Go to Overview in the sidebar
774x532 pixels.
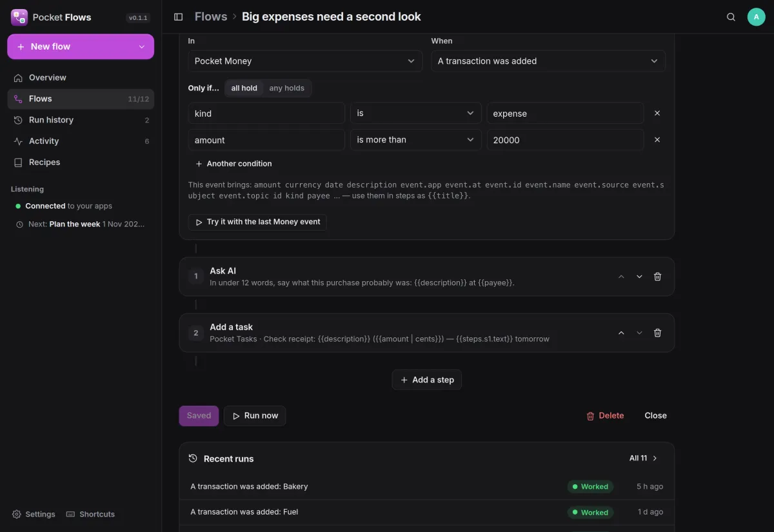pyautogui.click(x=81, y=77)
